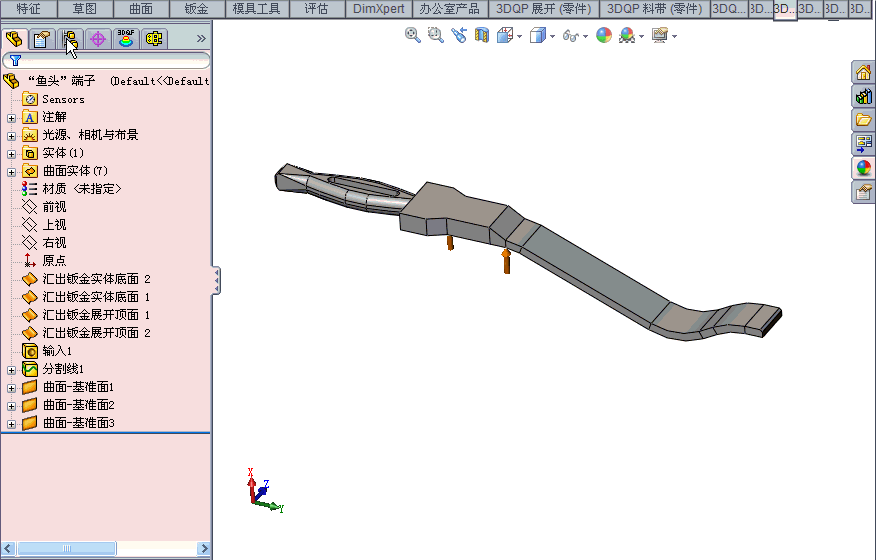
Task: Click Zoom to Fit in the view toolbar
Action: pyautogui.click(x=412, y=35)
